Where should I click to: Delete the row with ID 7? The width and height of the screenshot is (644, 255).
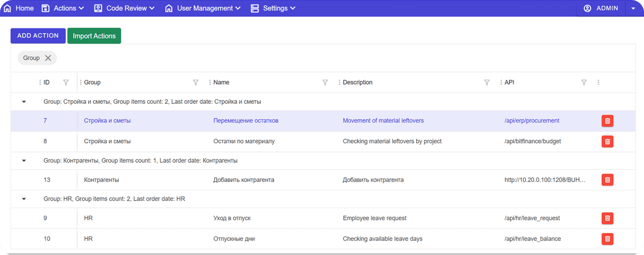[607, 121]
